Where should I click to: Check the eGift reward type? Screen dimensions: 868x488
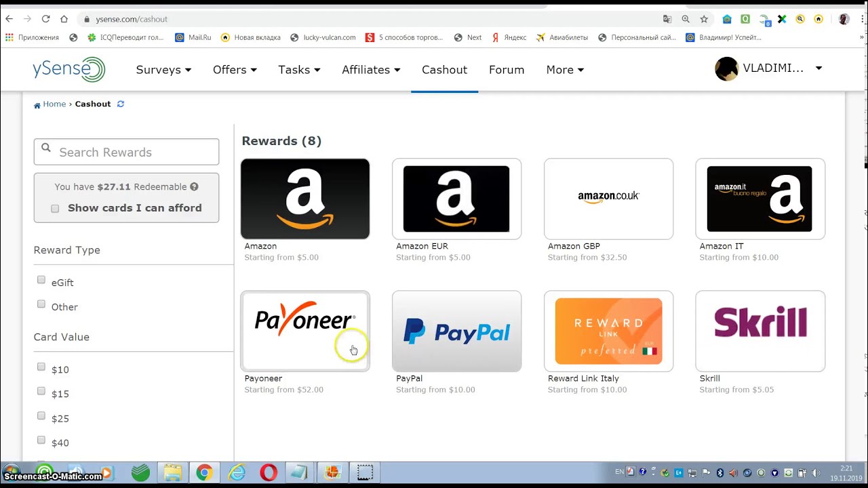click(41, 280)
